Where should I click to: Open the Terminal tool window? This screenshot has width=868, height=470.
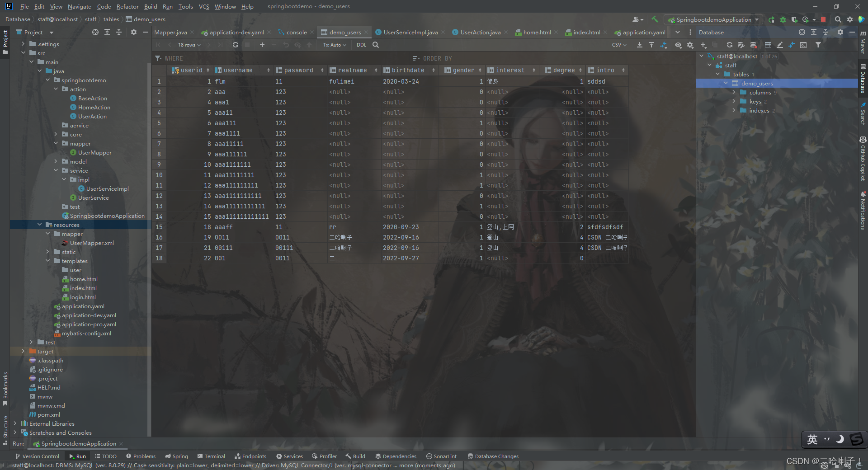point(210,456)
